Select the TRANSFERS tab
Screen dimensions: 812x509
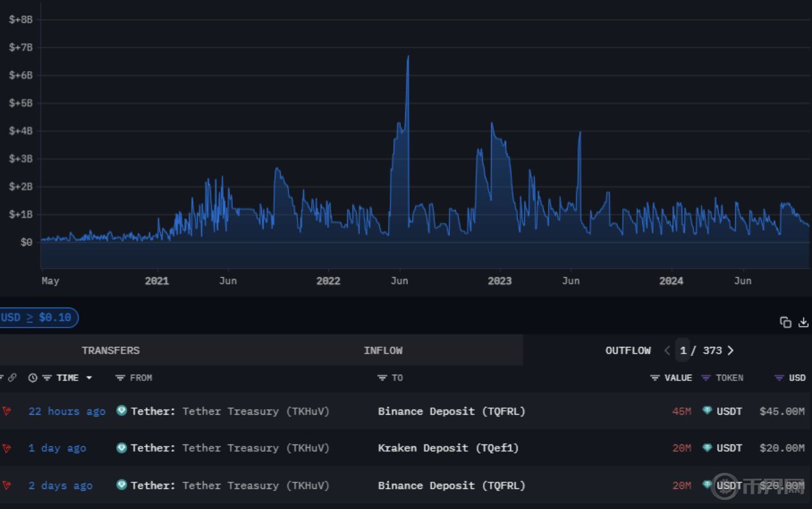110,350
